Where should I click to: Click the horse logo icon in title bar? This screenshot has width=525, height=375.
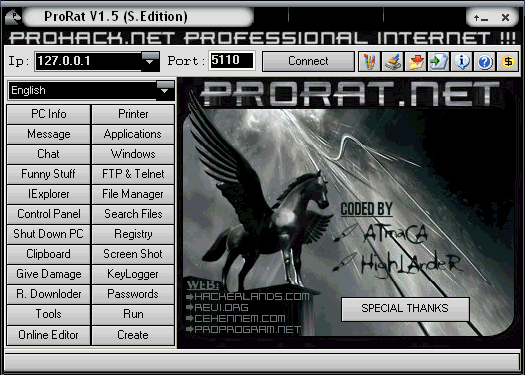pos(13,17)
